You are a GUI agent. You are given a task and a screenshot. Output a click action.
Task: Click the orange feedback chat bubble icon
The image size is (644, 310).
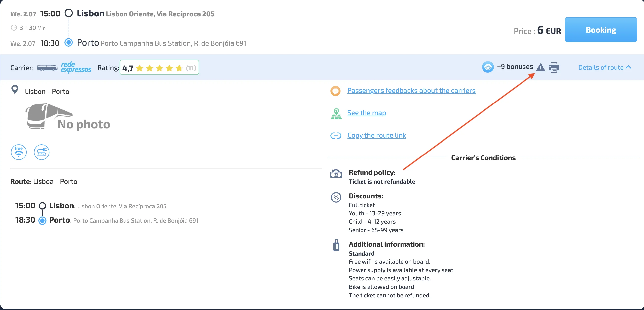point(335,91)
